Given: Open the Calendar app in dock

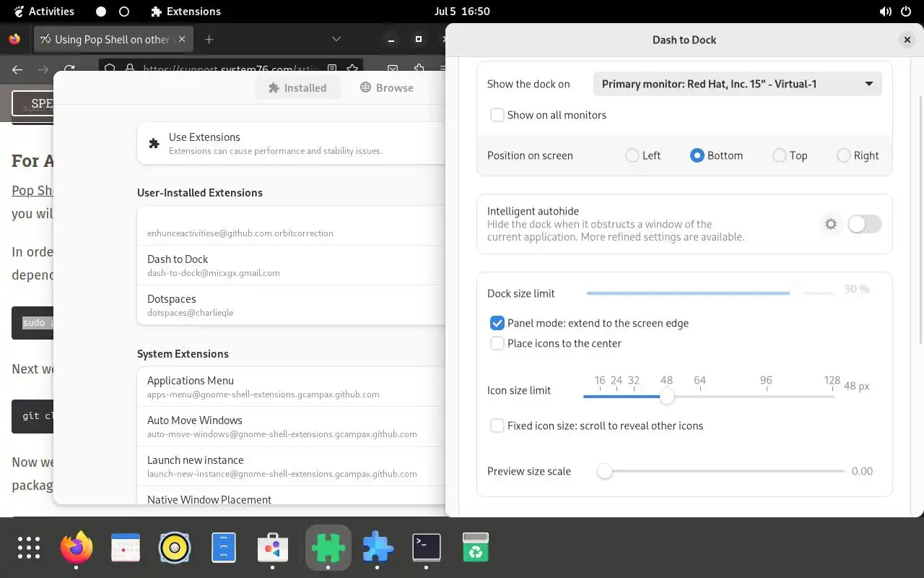Looking at the screenshot, I should click(126, 548).
